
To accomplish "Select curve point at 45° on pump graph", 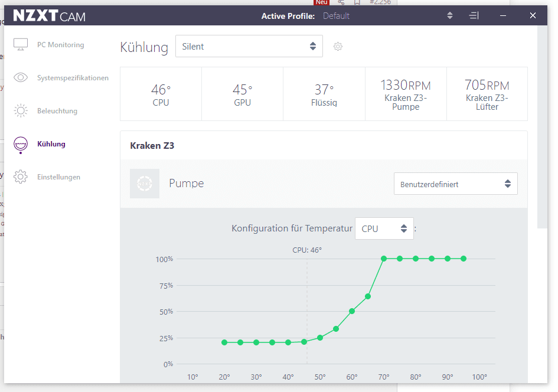I will click(304, 342).
